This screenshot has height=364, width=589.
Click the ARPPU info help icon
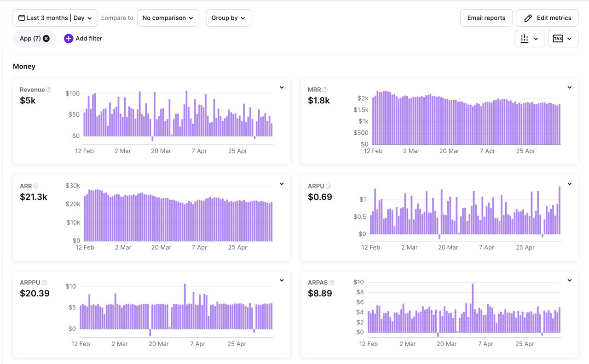44,283
